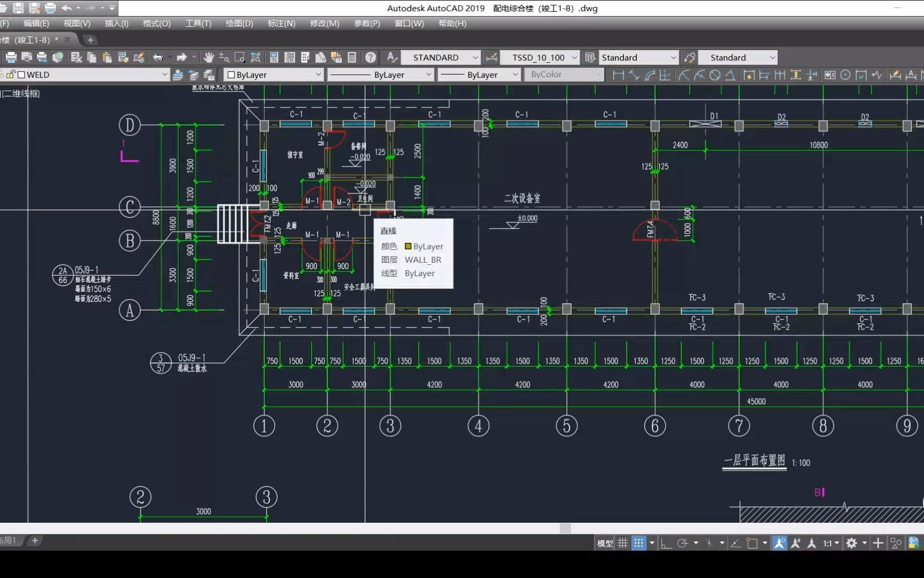Toggle polar tracking in status bar
The image size is (924, 578).
682,543
